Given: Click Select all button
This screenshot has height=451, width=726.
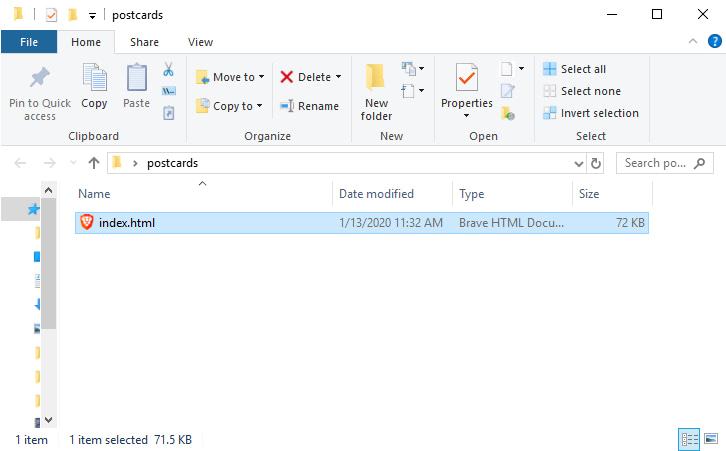Looking at the screenshot, I should click(575, 69).
